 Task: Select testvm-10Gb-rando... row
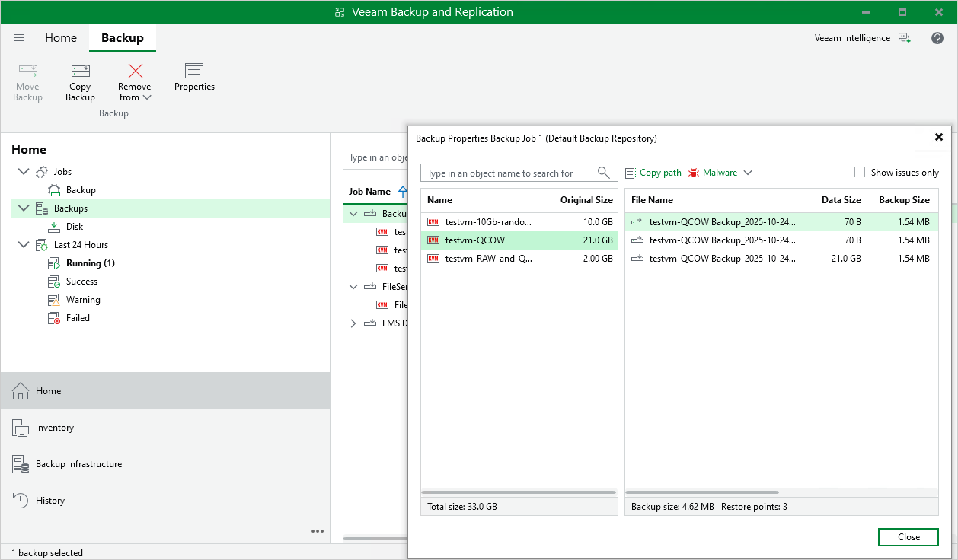[x=519, y=222]
